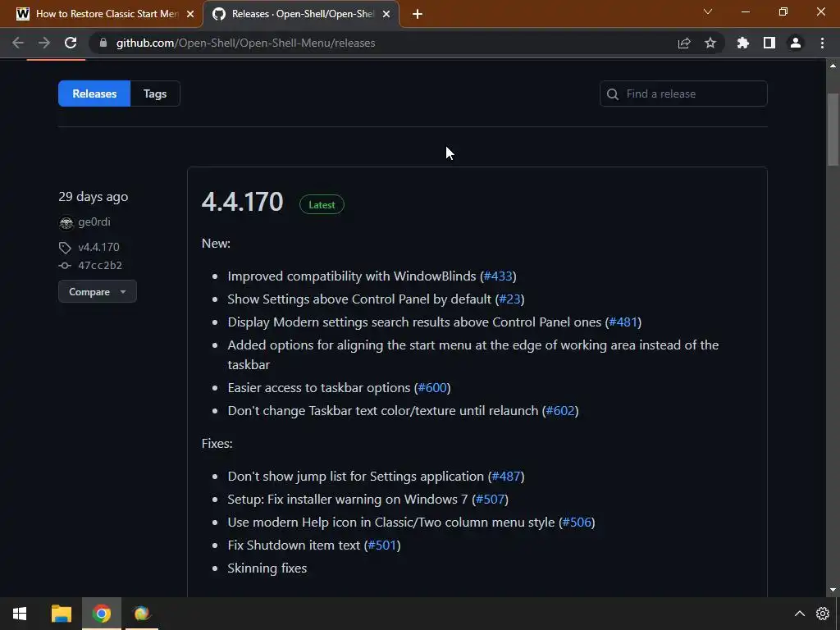Show hidden system tray icons
The width and height of the screenshot is (840, 630).
pos(799,614)
